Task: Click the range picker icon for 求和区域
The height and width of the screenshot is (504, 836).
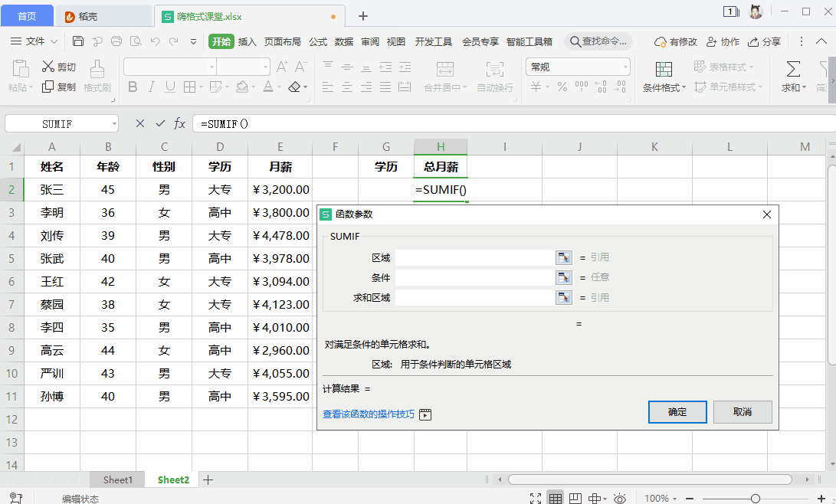Action: coord(563,297)
